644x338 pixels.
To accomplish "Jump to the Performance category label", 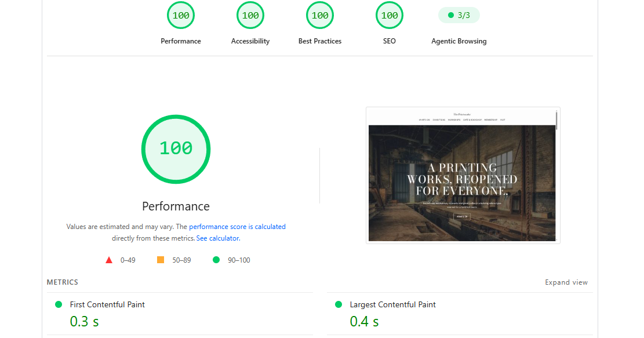I will [181, 41].
